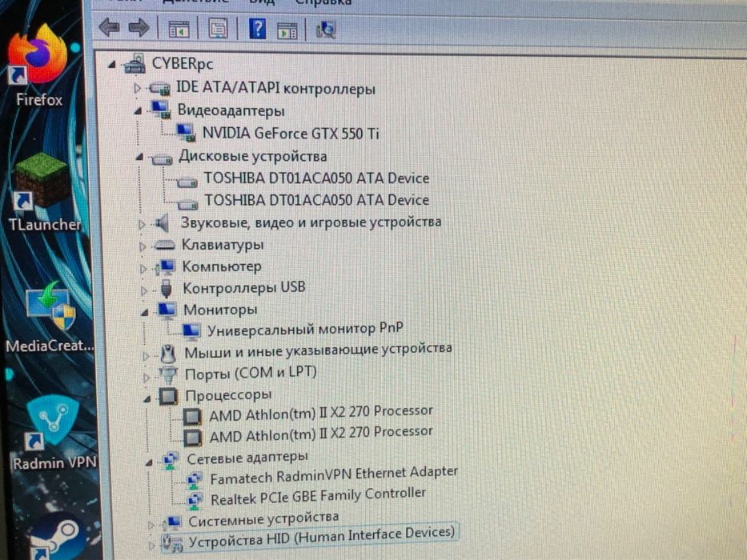The height and width of the screenshot is (560, 747).
Task: Open the Firefox desktop shortcut
Action: click(38, 66)
